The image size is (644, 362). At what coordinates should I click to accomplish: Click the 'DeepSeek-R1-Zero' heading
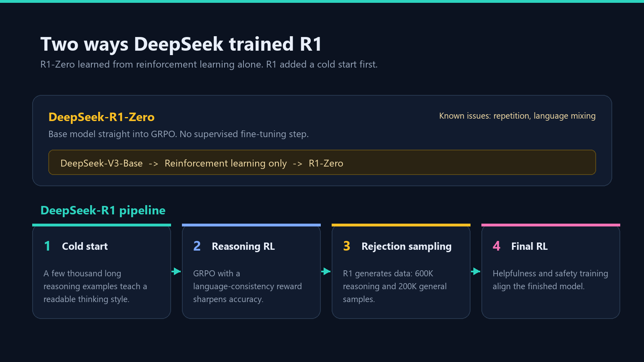[x=101, y=117]
